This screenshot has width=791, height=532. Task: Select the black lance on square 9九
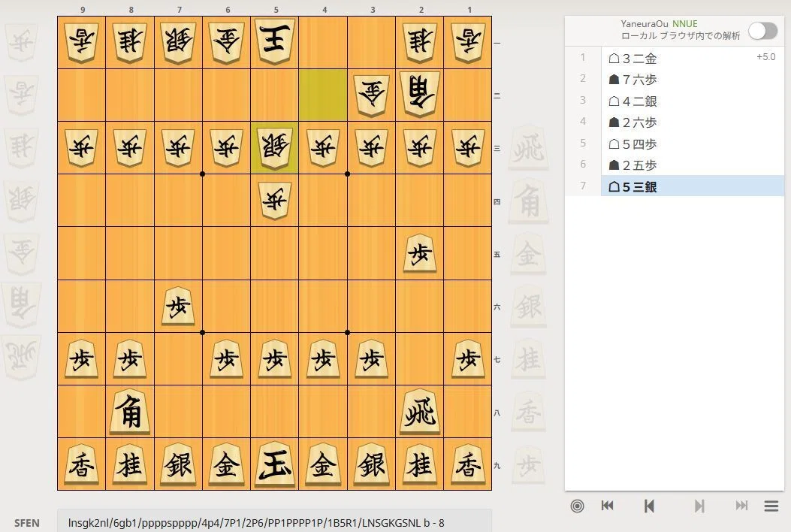pyautogui.click(x=82, y=464)
